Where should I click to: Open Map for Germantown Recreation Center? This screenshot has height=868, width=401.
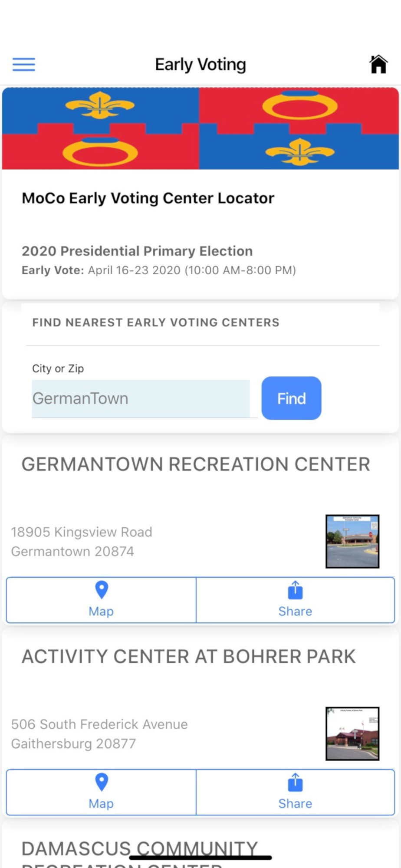(101, 600)
